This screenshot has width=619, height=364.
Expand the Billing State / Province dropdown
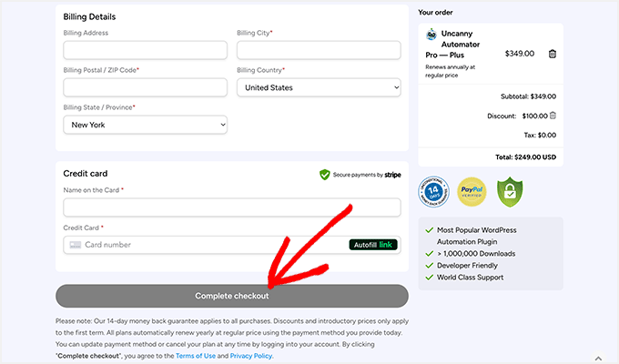pyautogui.click(x=145, y=125)
